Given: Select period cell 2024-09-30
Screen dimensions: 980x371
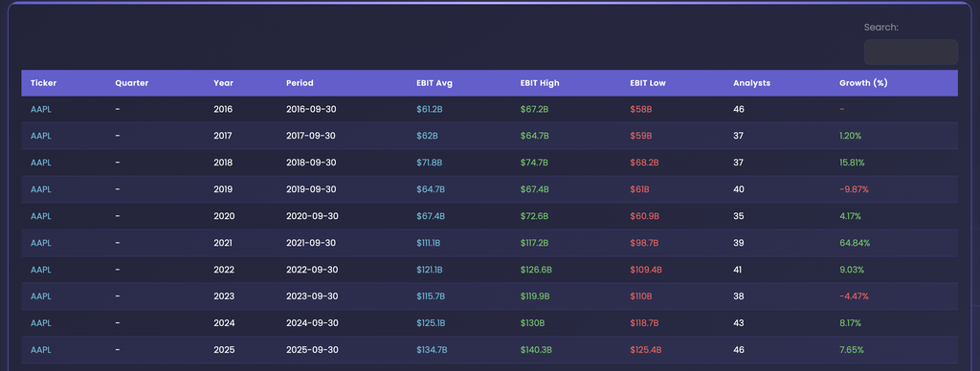Looking at the screenshot, I should click(x=312, y=323).
